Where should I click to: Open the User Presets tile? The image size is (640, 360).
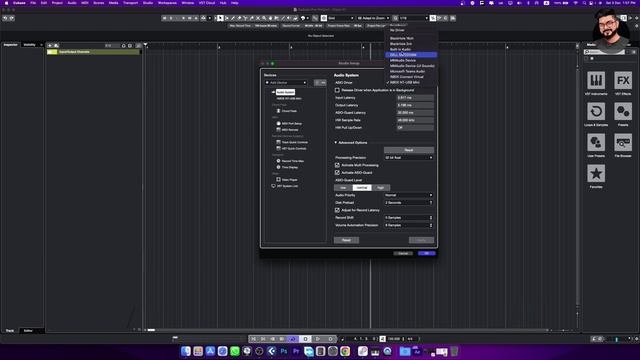[x=596, y=142]
